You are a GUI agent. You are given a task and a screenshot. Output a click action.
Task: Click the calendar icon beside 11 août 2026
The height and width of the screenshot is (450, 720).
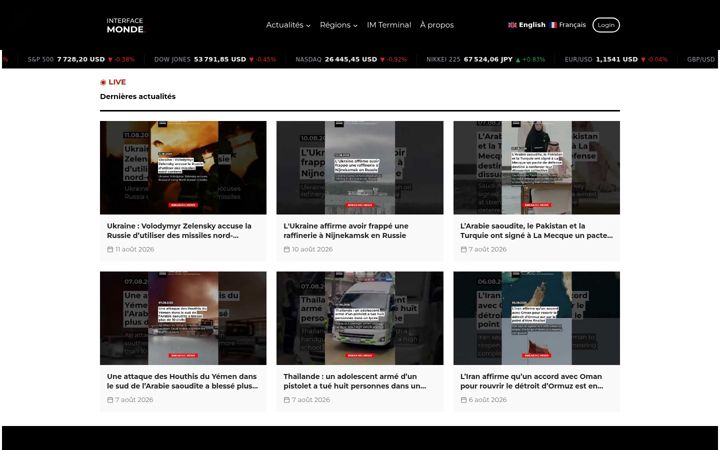click(x=110, y=249)
